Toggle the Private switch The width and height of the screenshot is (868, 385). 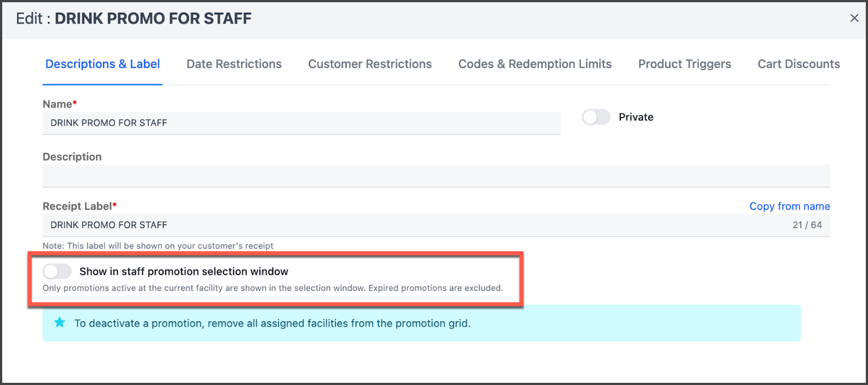596,117
